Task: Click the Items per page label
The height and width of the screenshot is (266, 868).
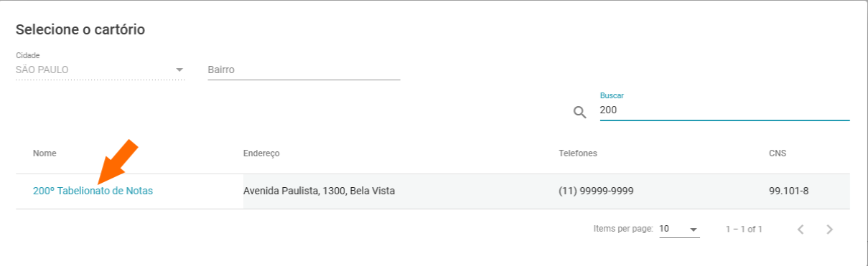Action: point(623,229)
